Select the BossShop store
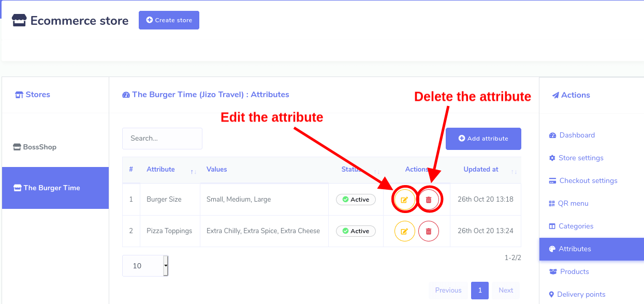Image resolution: width=644 pixels, height=304 pixels. (39, 147)
